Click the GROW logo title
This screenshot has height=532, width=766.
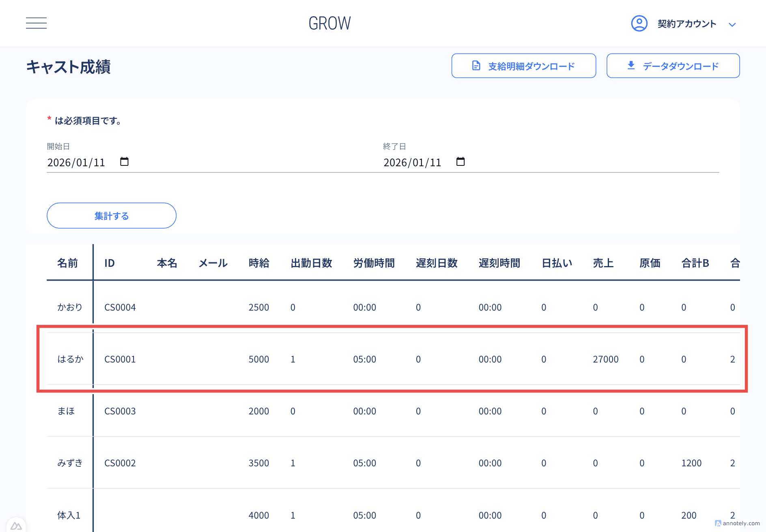(329, 24)
